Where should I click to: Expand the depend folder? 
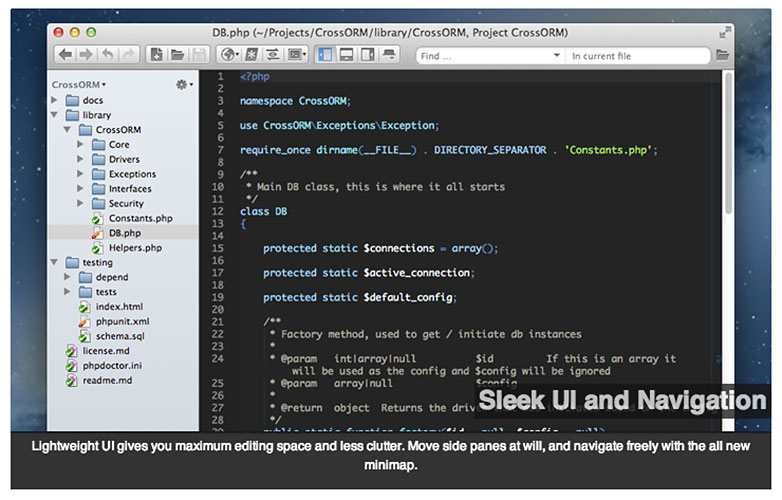tap(67, 277)
